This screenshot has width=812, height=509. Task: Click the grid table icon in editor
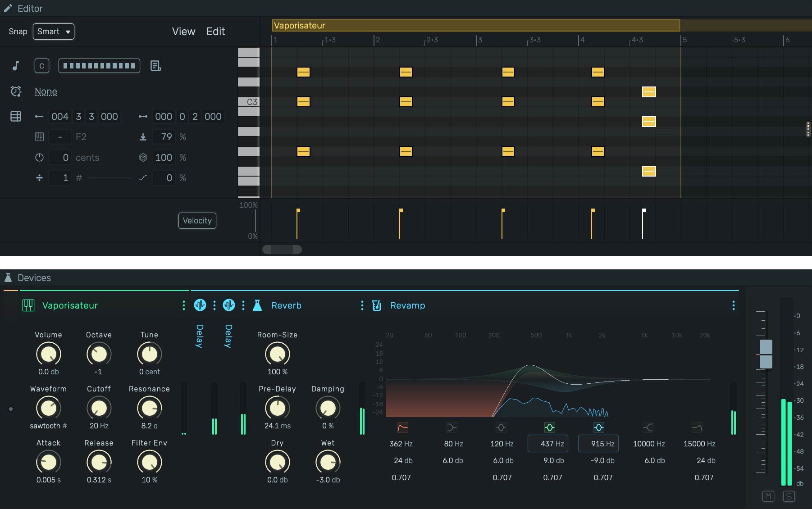coord(16,117)
